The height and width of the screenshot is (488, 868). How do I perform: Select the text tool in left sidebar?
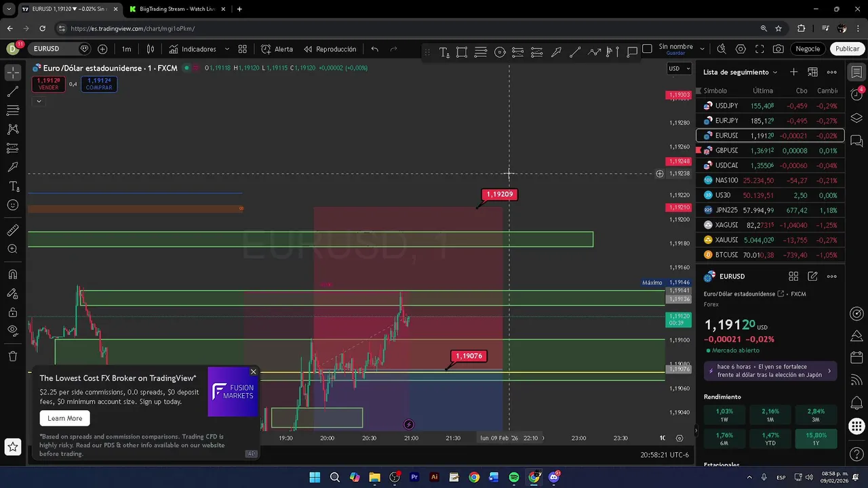tap(13, 186)
